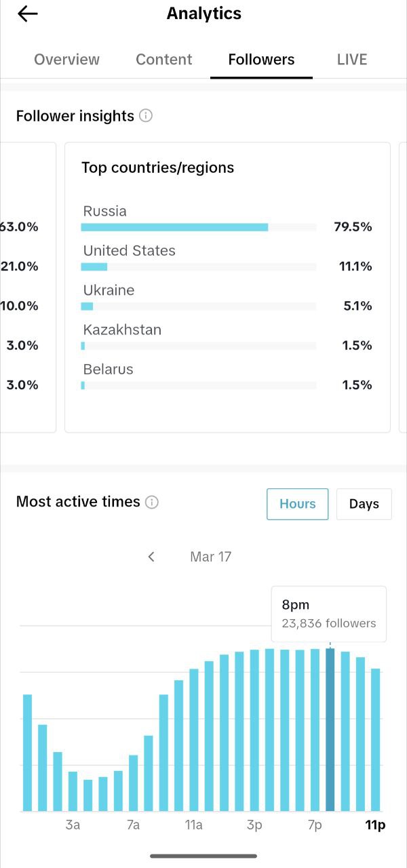Tap the United States country row
Image resolution: width=407 pixels, height=868 pixels.
click(227, 258)
